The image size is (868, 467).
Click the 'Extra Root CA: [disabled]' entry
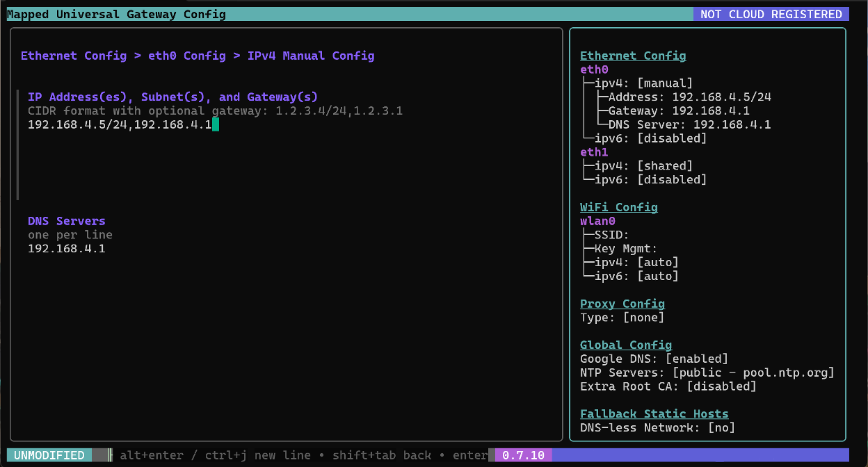668,386
